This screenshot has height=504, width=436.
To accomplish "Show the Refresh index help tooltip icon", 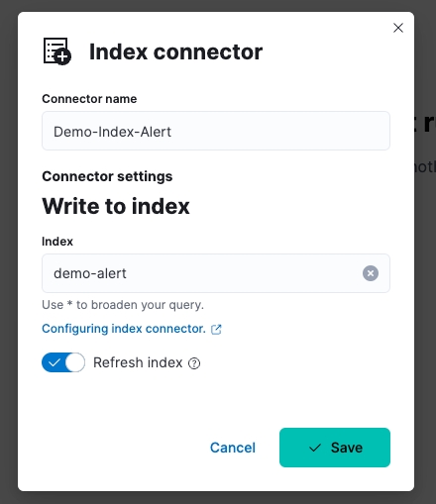I will click(194, 363).
